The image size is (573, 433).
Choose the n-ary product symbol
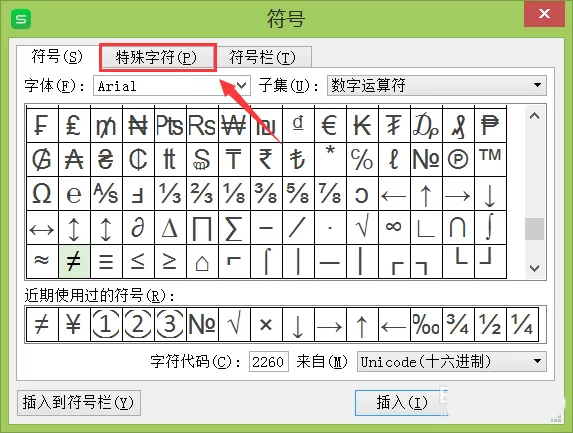tap(202, 228)
